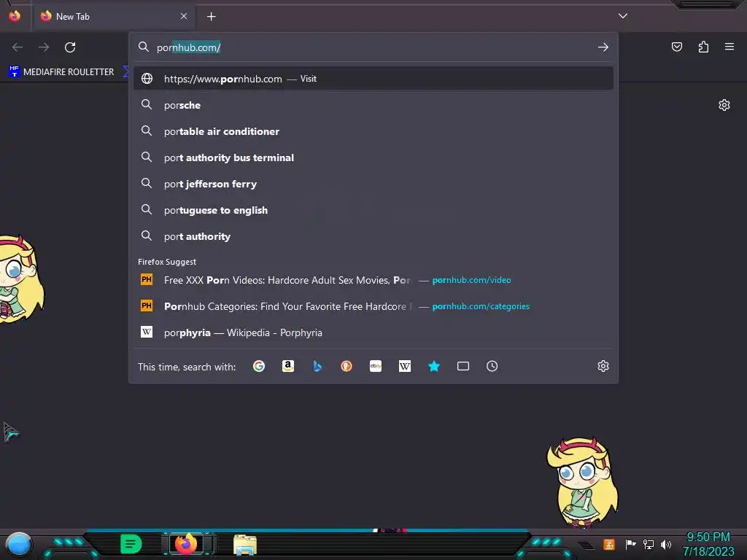The image size is (747, 560).
Task: Choose the portuguese to english suggestion
Action: pos(373,210)
